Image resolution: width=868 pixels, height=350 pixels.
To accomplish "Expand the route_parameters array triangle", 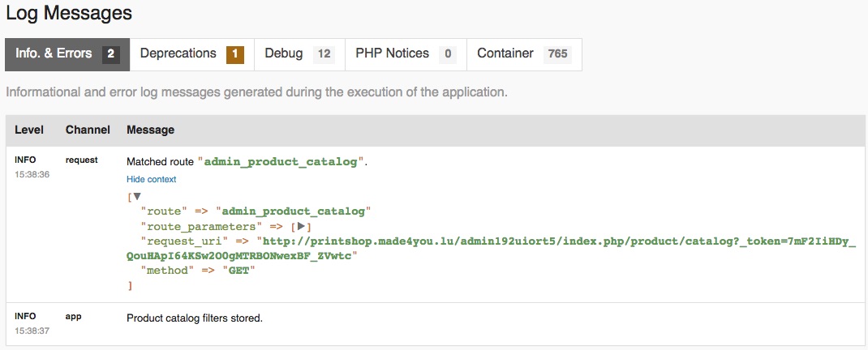I will tap(301, 226).
